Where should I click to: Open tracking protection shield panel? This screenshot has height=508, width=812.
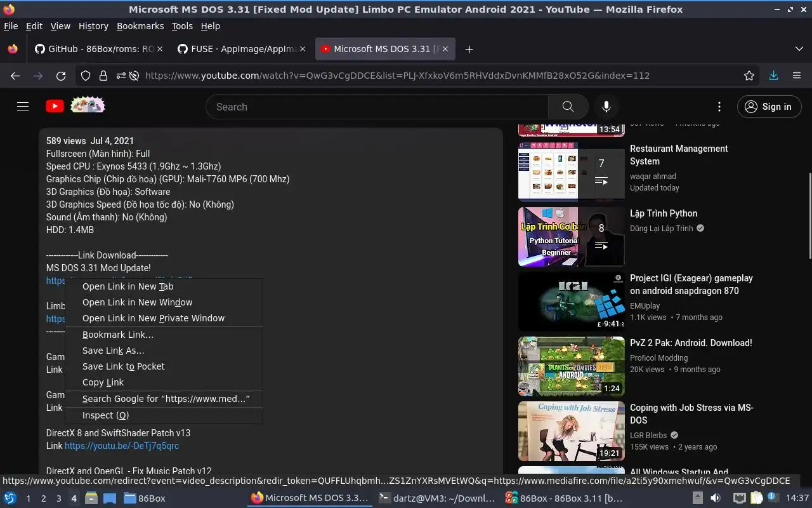[x=86, y=76]
